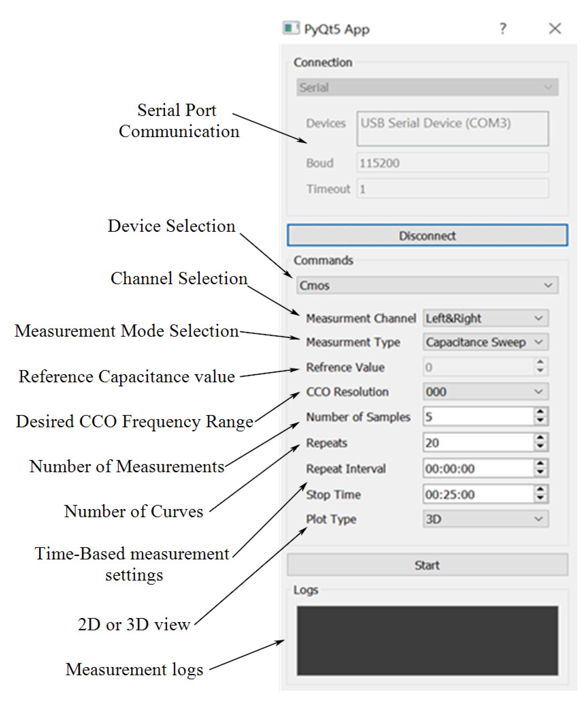Increase Number of Samples with up arrow
The width and height of the screenshot is (588, 703).
pyautogui.click(x=540, y=412)
